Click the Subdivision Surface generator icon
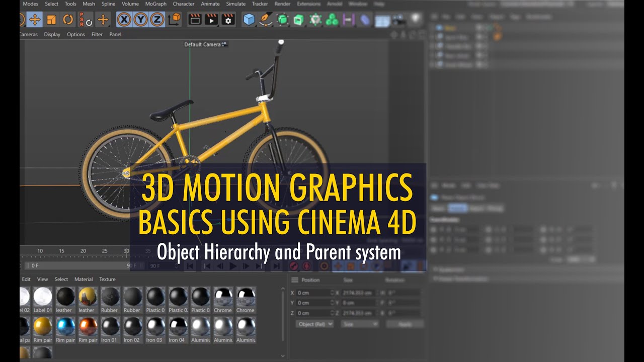The image size is (644, 362). [x=283, y=20]
